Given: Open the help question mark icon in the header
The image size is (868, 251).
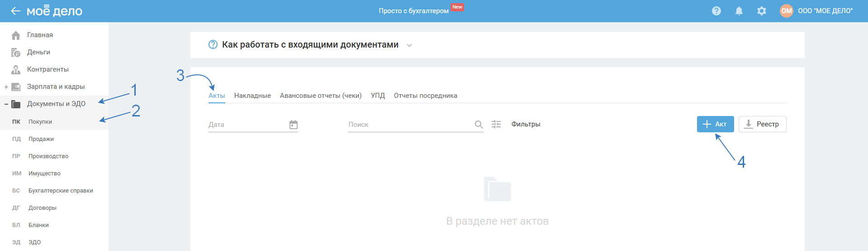Looking at the screenshot, I should 716,11.
